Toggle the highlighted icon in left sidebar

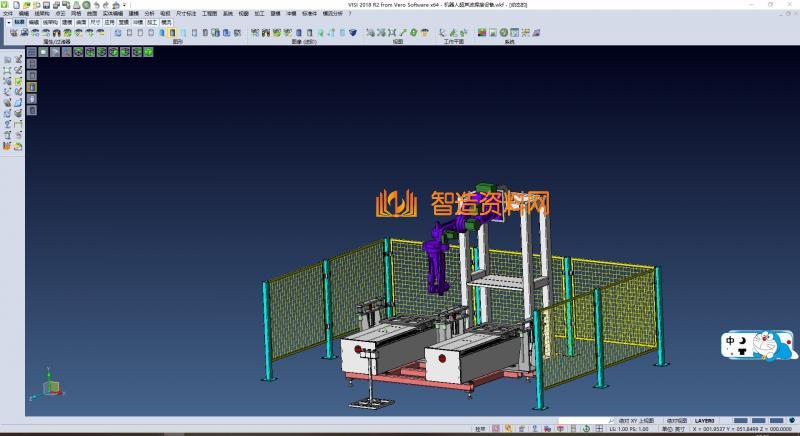pos(31,87)
